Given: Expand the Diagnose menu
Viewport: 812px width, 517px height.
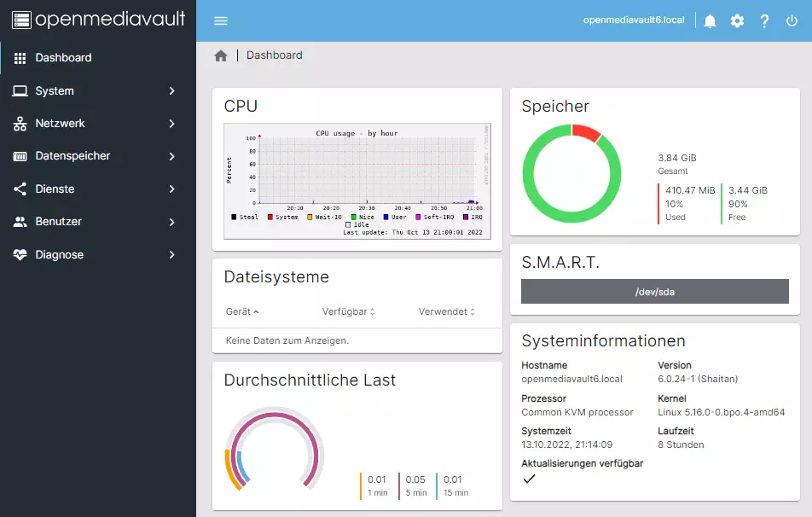Looking at the screenshot, I should [61, 254].
